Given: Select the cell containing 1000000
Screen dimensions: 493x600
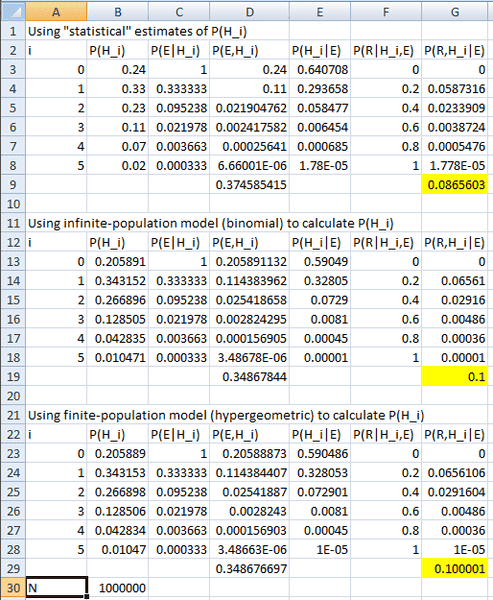Looking at the screenshot, I should 118,588.
